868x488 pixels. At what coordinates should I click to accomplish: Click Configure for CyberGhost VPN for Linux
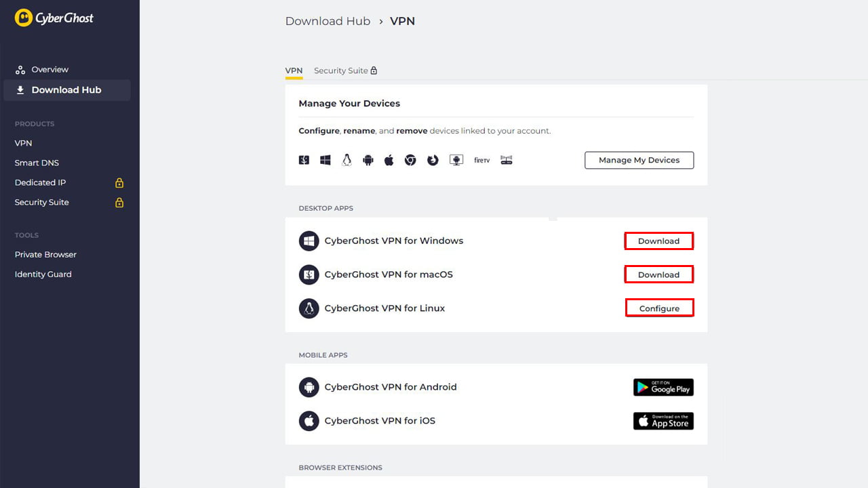(659, 307)
